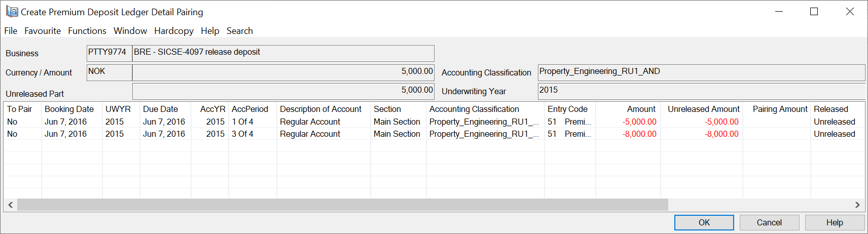The height and width of the screenshot is (234, 868).
Task: Click the Accounting Classification field at top
Action: (701, 72)
